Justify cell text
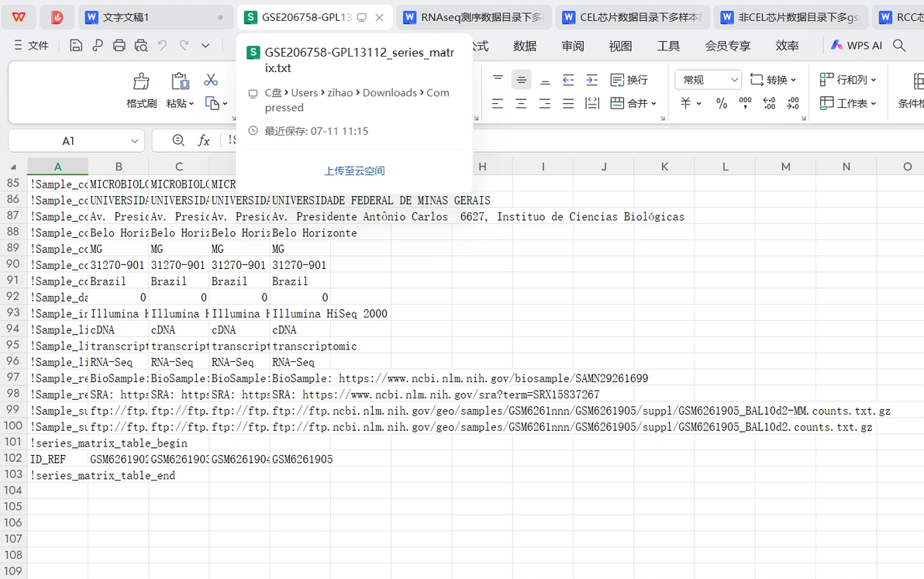The image size is (924, 579). click(568, 104)
